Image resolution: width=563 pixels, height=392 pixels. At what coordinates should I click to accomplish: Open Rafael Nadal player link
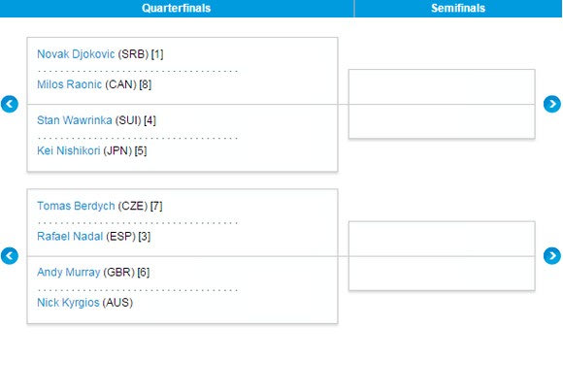tap(70, 236)
